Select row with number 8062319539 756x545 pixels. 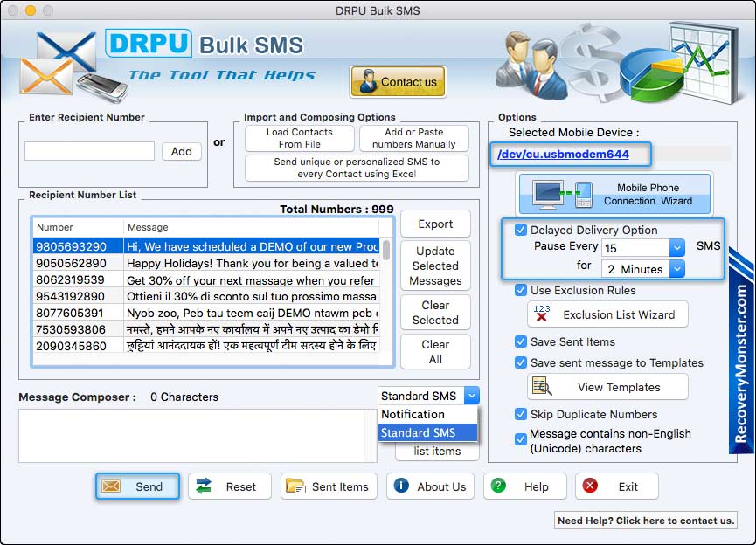coord(206,280)
